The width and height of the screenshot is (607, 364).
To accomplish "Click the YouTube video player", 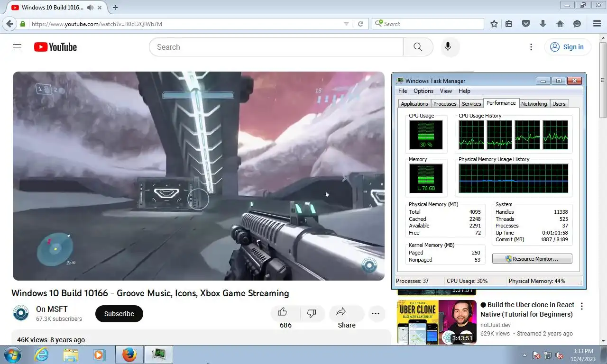I will click(198, 176).
